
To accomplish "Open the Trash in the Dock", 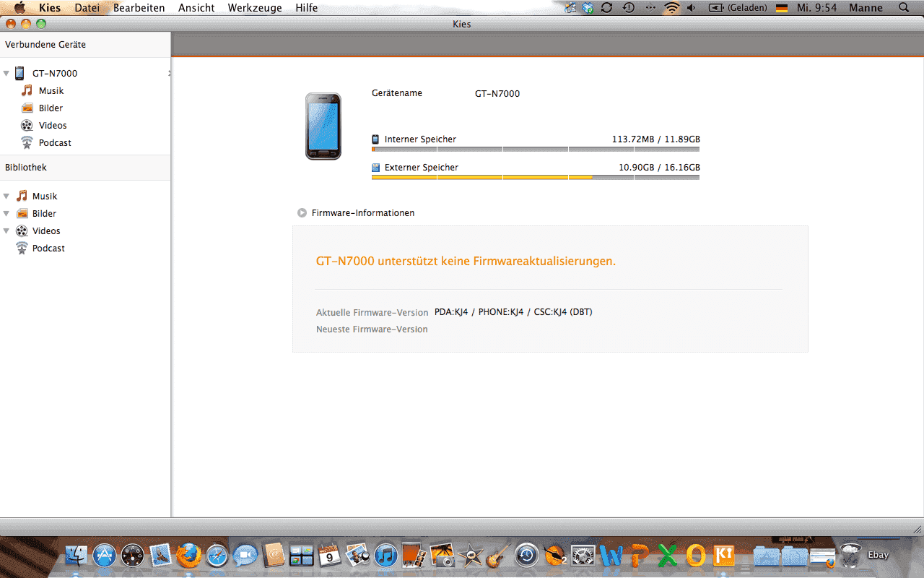I will pos(852,556).
